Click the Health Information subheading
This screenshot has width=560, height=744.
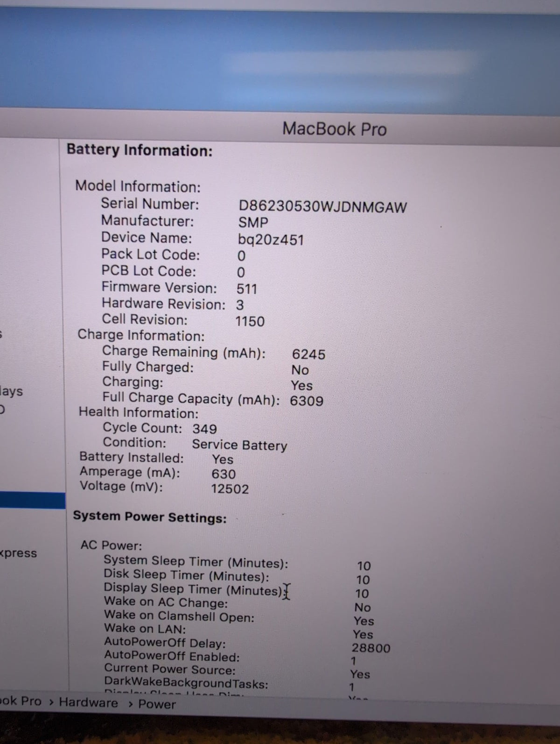(x=139, y=412)
